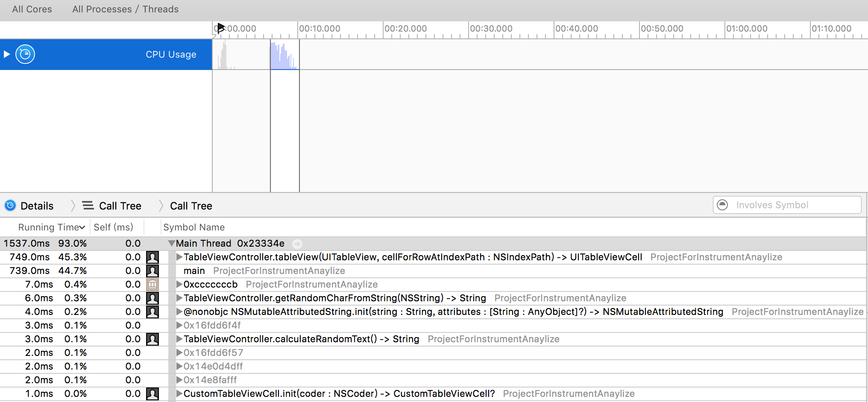The image size is (868, 402).
Task: Select the 4.0ms 0.2% running time cell
Action: pyautogui.click(x=56, y=312)
